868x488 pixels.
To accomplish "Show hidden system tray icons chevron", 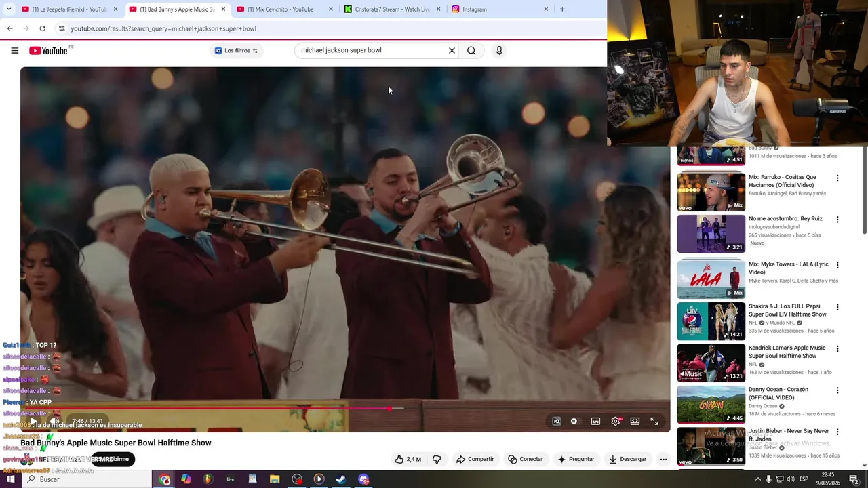I will [758, 479].
